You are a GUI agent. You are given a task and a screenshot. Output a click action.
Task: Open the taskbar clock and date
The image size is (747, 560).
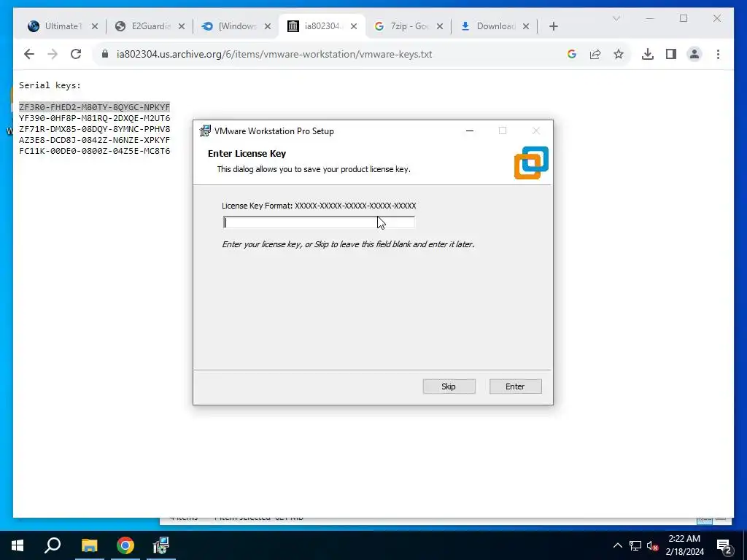coord(684,545)
